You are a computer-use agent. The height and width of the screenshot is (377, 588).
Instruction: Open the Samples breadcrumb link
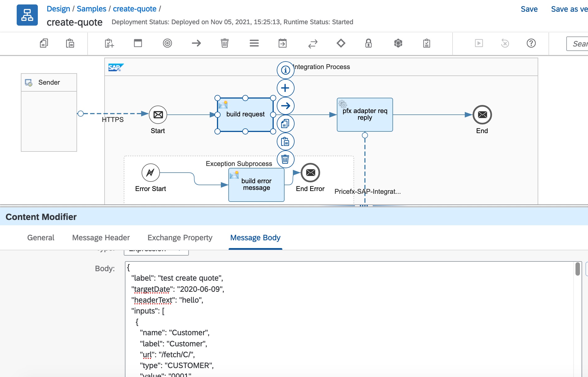(91, 9)
